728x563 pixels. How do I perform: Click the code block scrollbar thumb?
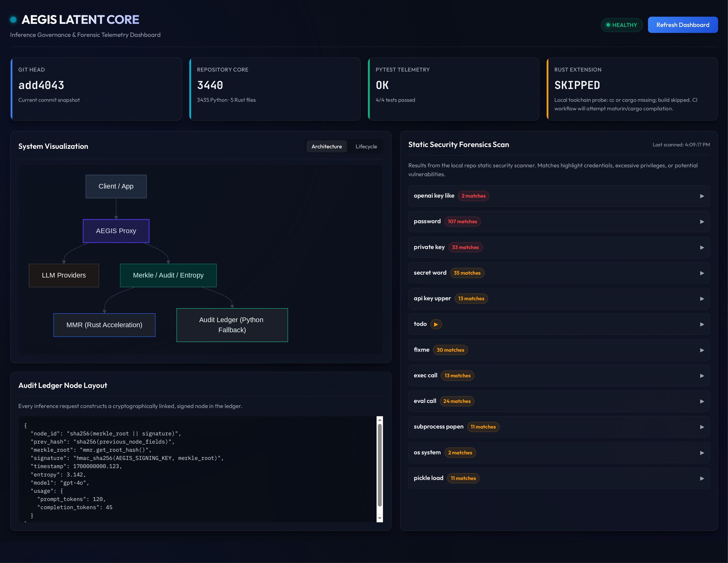click(380, 465)
